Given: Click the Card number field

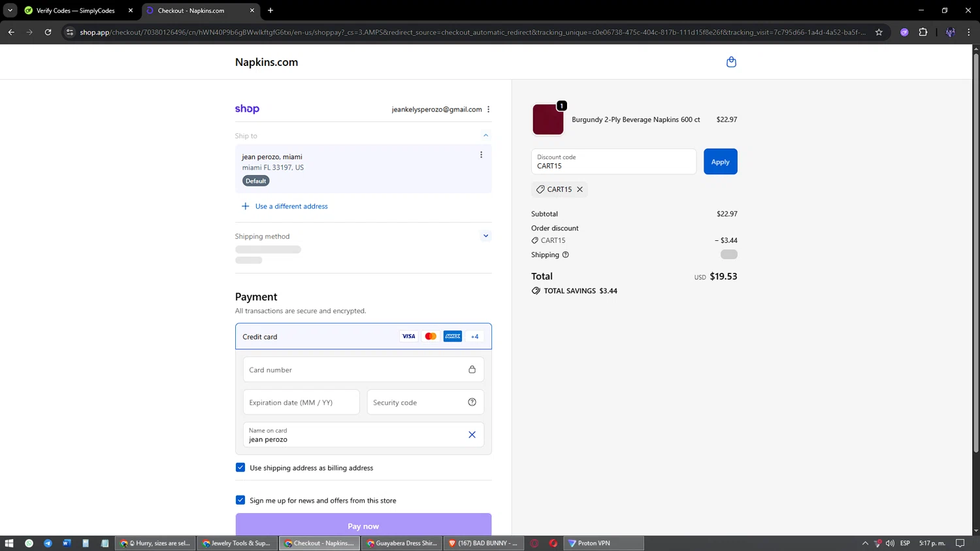Looking at the screenshot, I should pos(363,370).
